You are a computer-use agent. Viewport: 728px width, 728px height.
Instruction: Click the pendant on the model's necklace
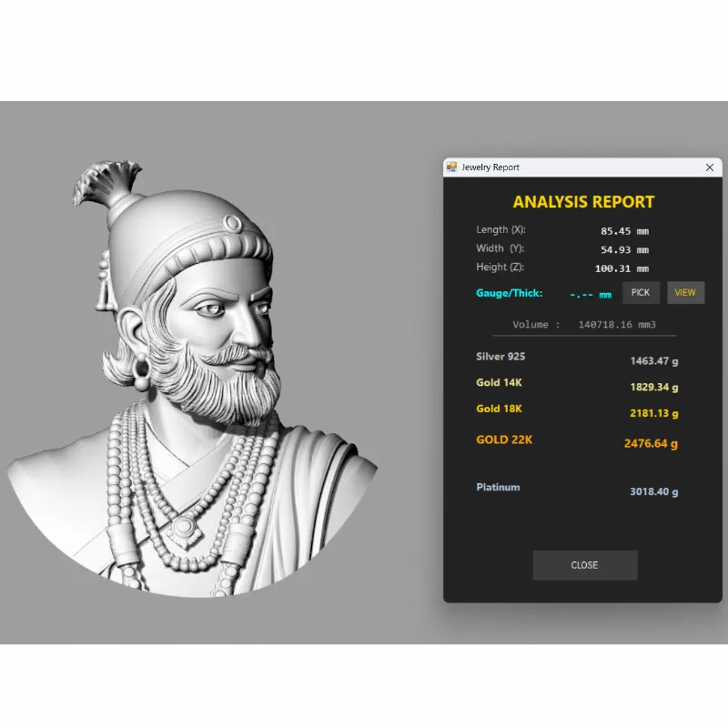(185, 526)
